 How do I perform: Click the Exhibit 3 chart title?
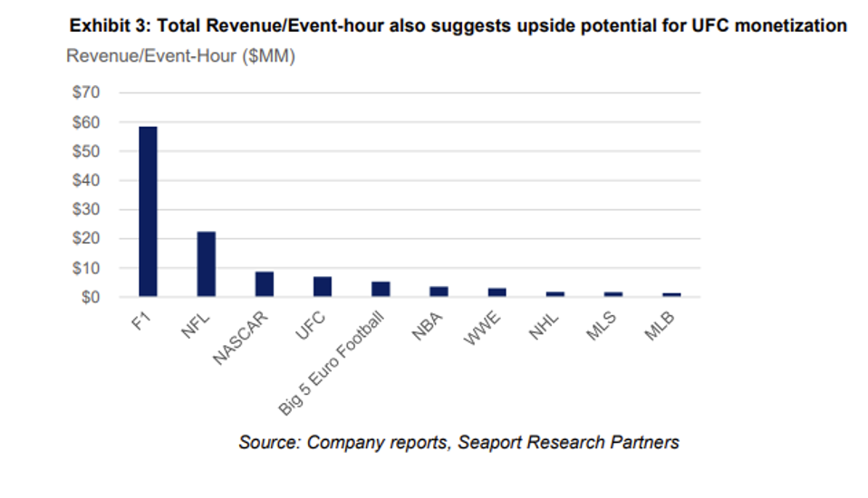458,25
